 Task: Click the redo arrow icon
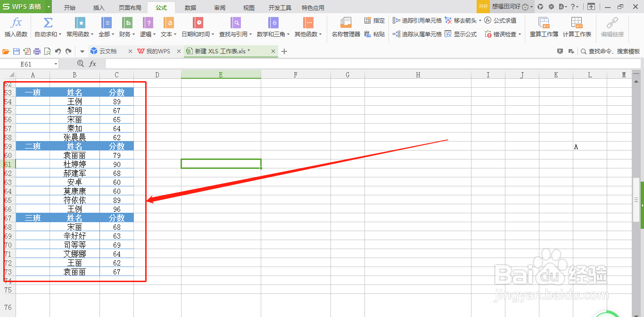coord(68,51)
